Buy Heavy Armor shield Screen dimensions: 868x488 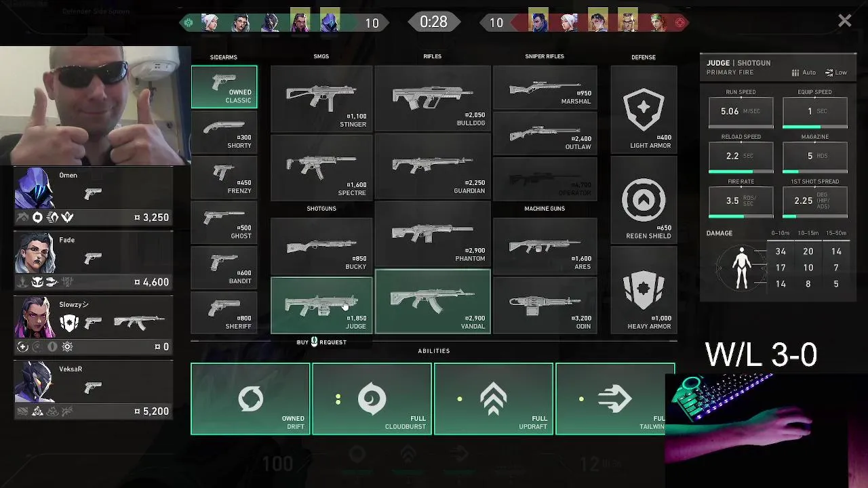pyautogui.click(x=644, y=290)
